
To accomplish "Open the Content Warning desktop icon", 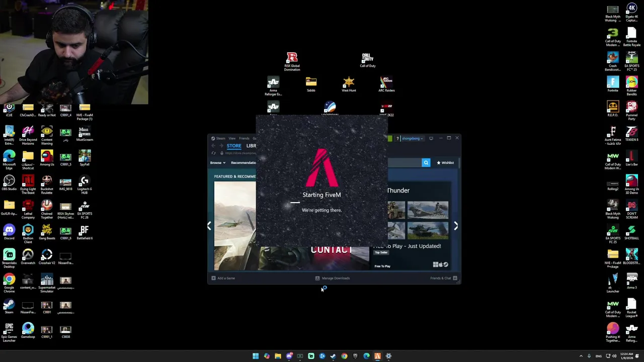I will tap(47, 135).
